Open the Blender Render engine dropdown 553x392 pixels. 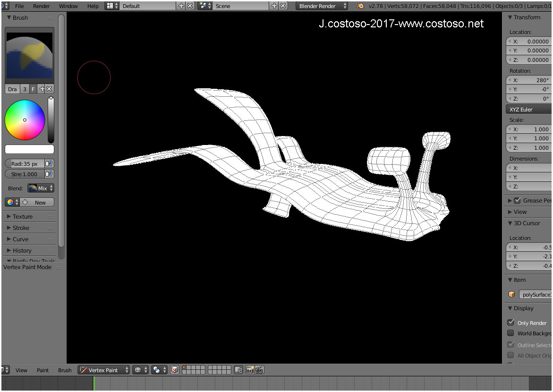coord(322,6)
